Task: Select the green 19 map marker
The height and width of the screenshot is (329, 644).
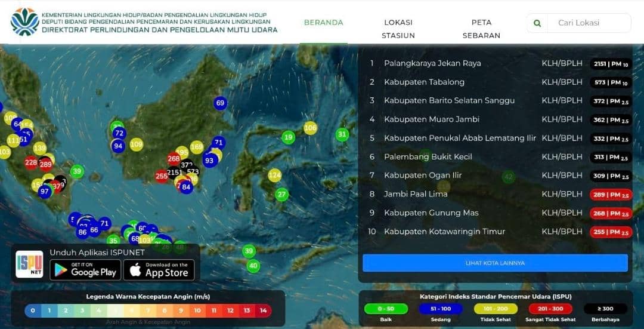Action: 289,137
